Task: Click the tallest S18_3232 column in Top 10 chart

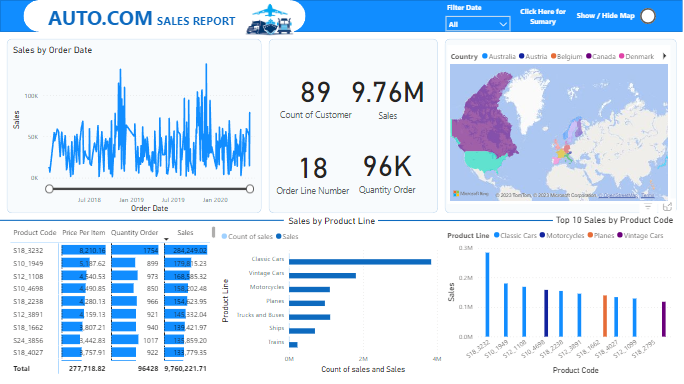Action: [487, 295]
